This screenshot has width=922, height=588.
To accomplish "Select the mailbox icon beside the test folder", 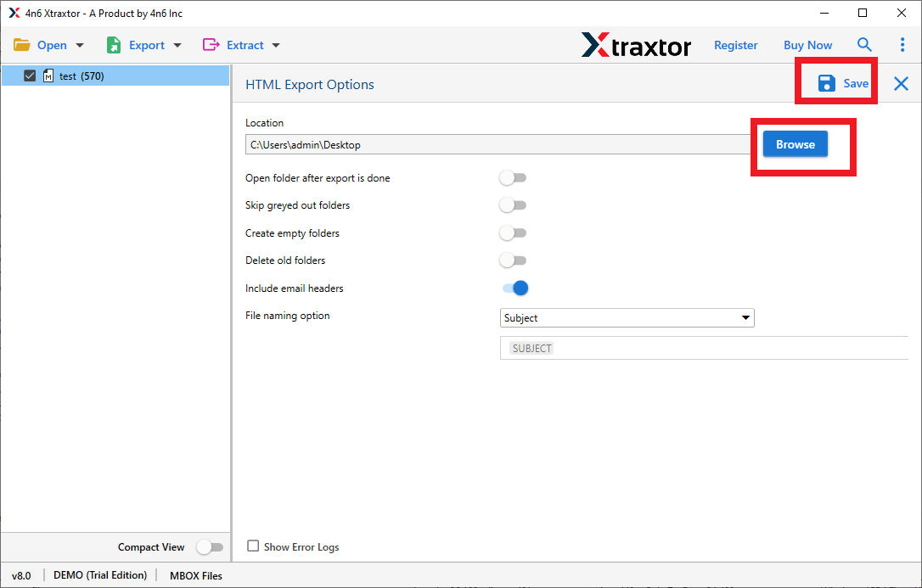I will [x=48, y=76].
